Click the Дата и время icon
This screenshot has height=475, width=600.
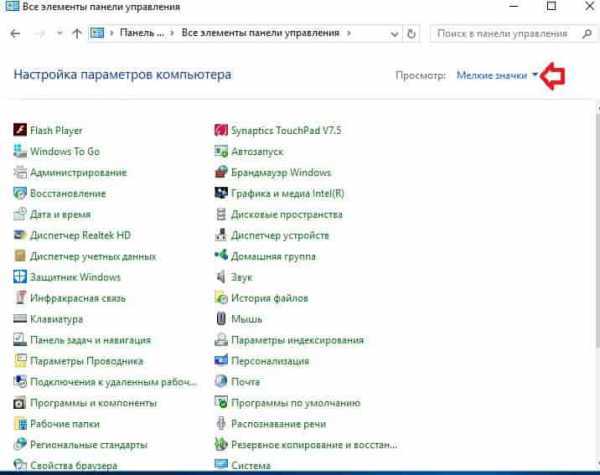click(20, 214)
